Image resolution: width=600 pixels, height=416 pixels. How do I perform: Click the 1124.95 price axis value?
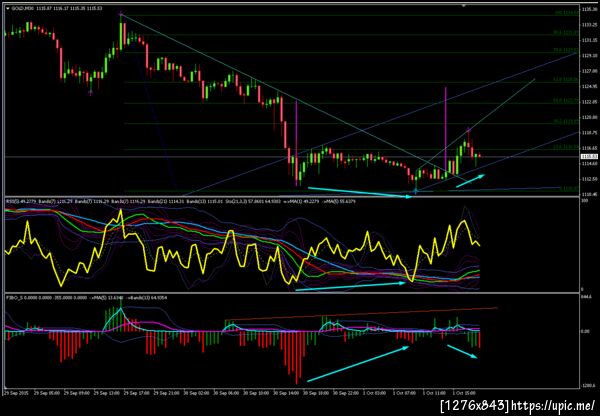(x=588, y=86)
